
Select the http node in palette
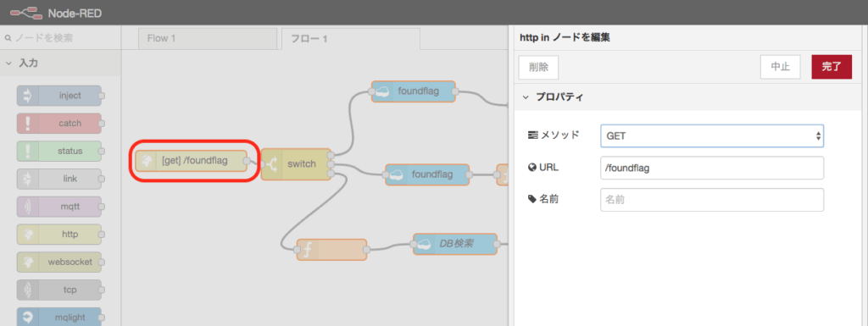[59, 235]
